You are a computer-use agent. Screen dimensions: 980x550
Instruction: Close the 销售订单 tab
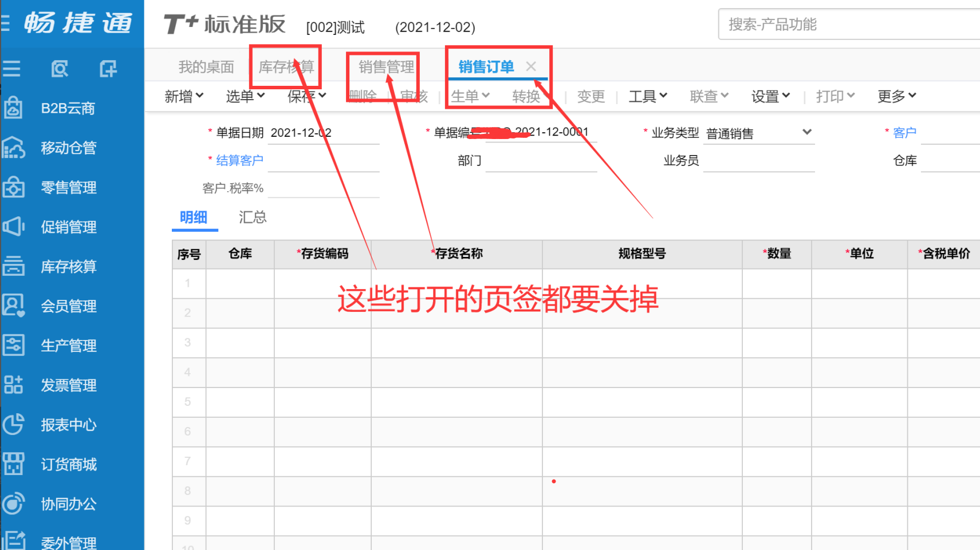(x=531, y=66)
